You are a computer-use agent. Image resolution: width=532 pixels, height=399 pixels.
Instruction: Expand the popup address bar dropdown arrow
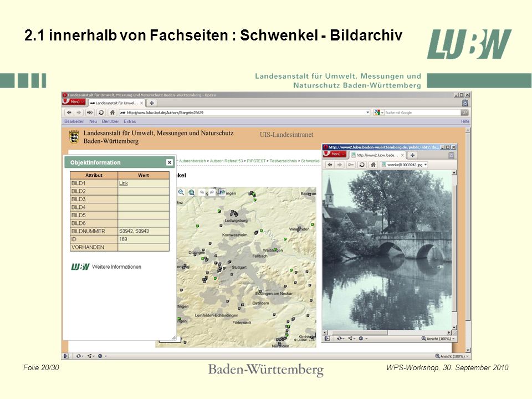point(426,165)
